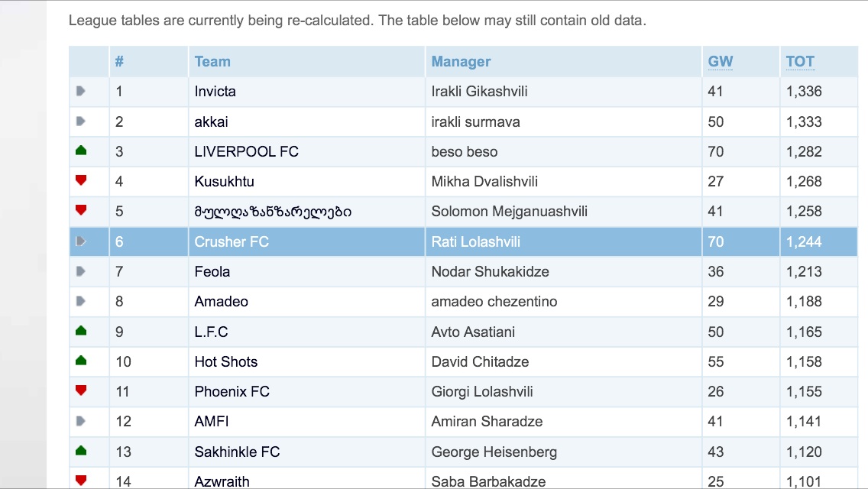Click the grey no-movement arrow beside Invicta
868x489 pixels.
81,91
